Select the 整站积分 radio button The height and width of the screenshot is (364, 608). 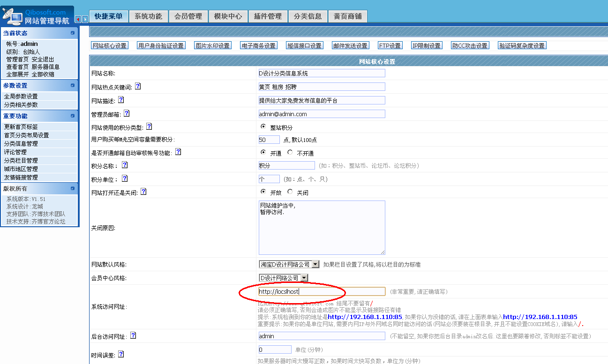pos(263,126)
